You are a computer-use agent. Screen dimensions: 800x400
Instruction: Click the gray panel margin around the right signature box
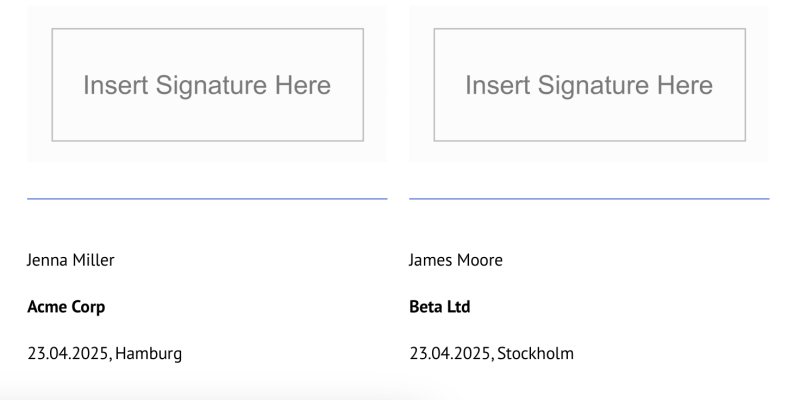589,152
